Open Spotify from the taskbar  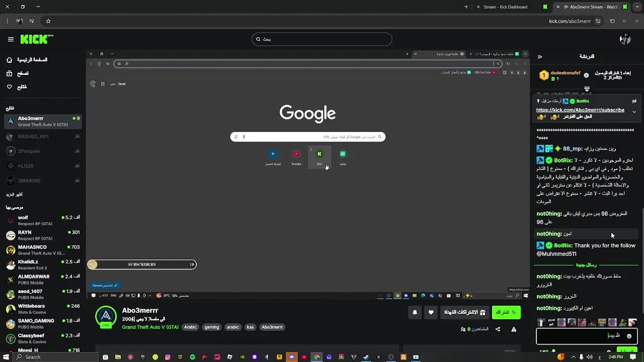192,357
